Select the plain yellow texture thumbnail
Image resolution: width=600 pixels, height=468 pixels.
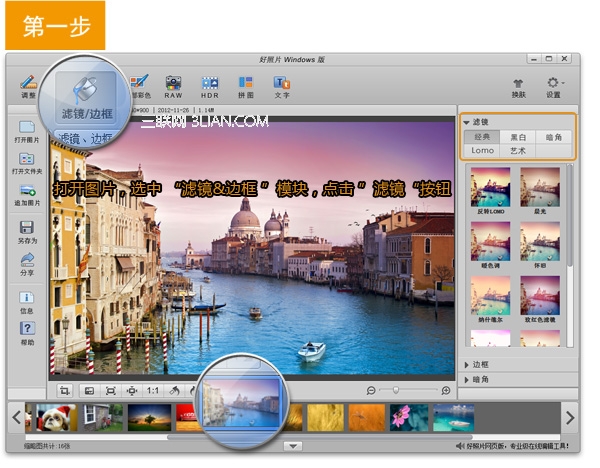[x=325, y=417]
